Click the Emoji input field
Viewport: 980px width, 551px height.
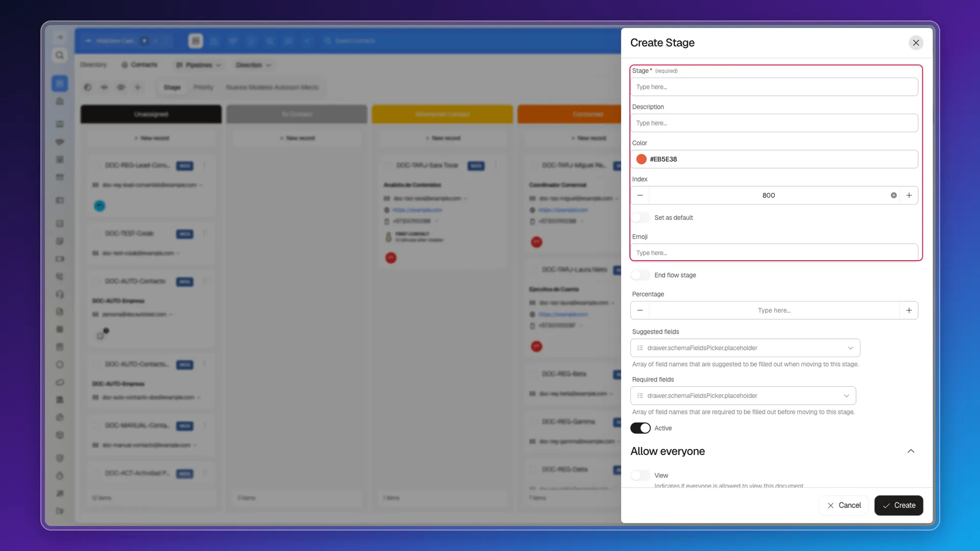774,253
